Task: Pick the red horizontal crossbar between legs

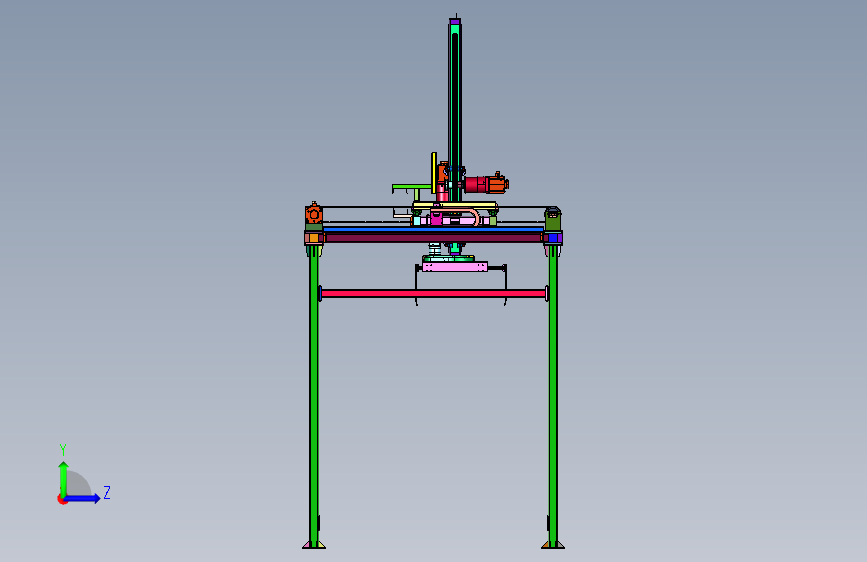Action: (x=434, y=293)
